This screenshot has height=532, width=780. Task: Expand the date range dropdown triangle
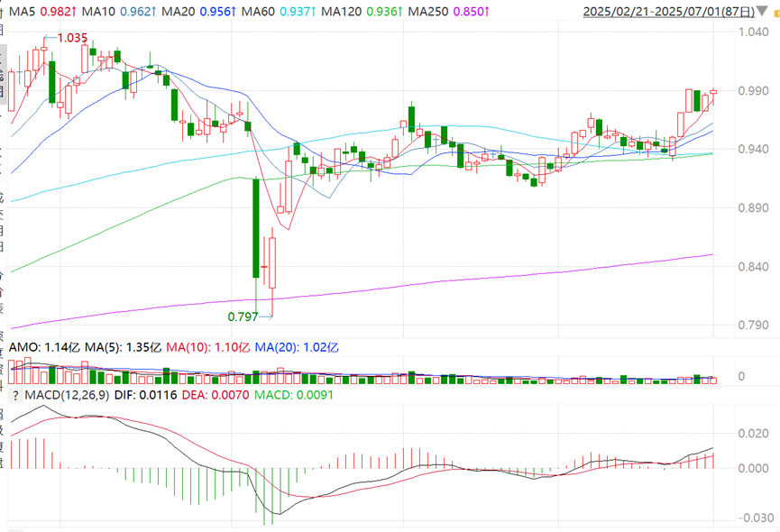point(761,11)
